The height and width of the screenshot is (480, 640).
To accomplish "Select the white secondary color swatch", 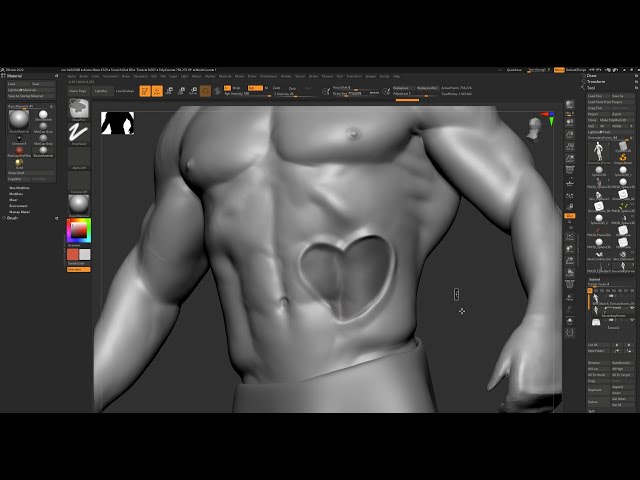I will pos(84,255).
